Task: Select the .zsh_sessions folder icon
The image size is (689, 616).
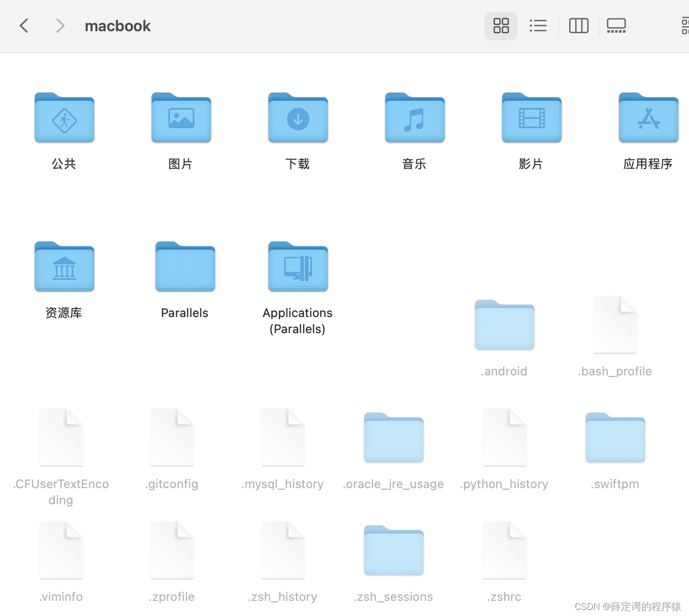Action: click(394, 551)
